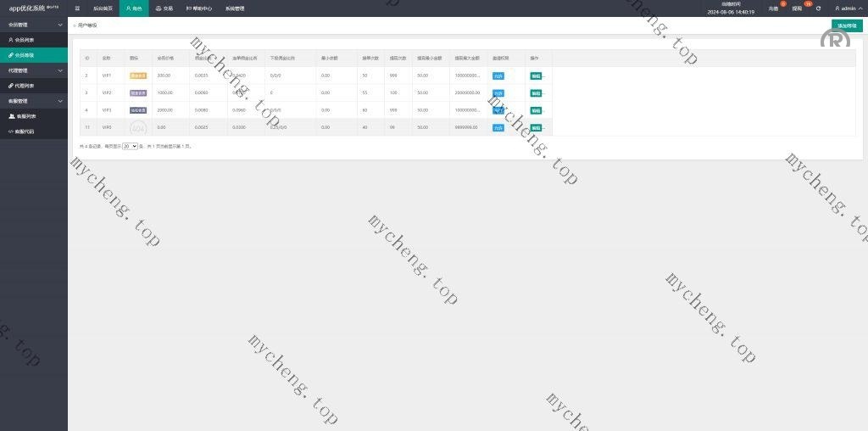Image resolution: width=868 pixels, height=431 pixels.
Task: Collapse the 客服管理 sidebar section
Action: tap(34, 101)
